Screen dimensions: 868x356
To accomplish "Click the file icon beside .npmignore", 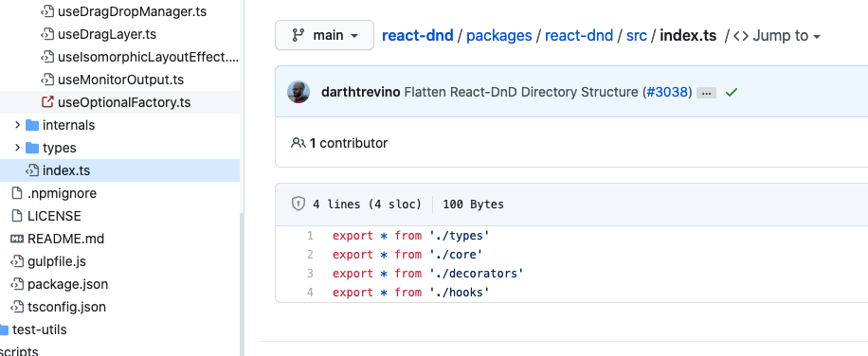I will [x=17, y=193].
